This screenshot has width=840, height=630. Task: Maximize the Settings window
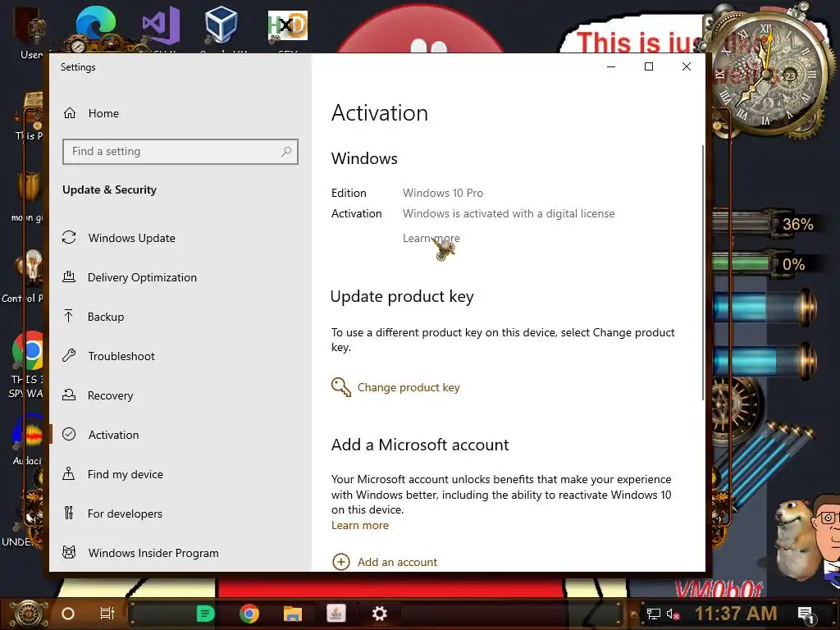tap(649, 66)
